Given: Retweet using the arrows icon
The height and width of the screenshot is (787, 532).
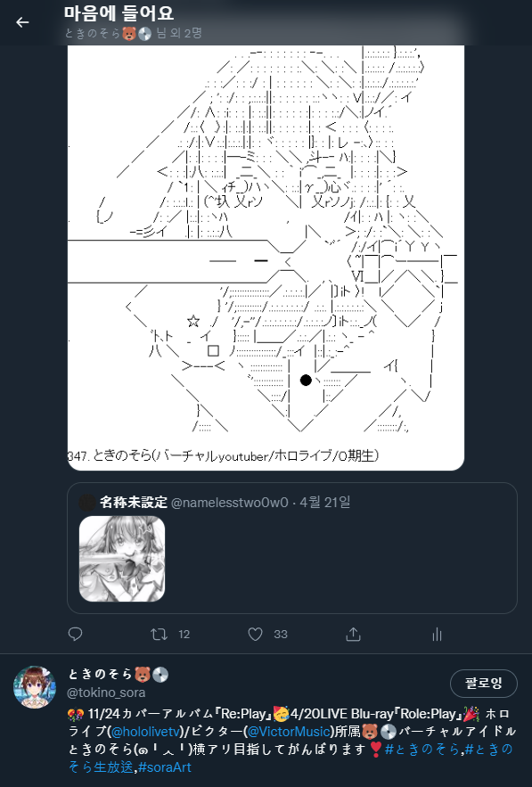Looking at the screenshot, I should pos(160,634).
